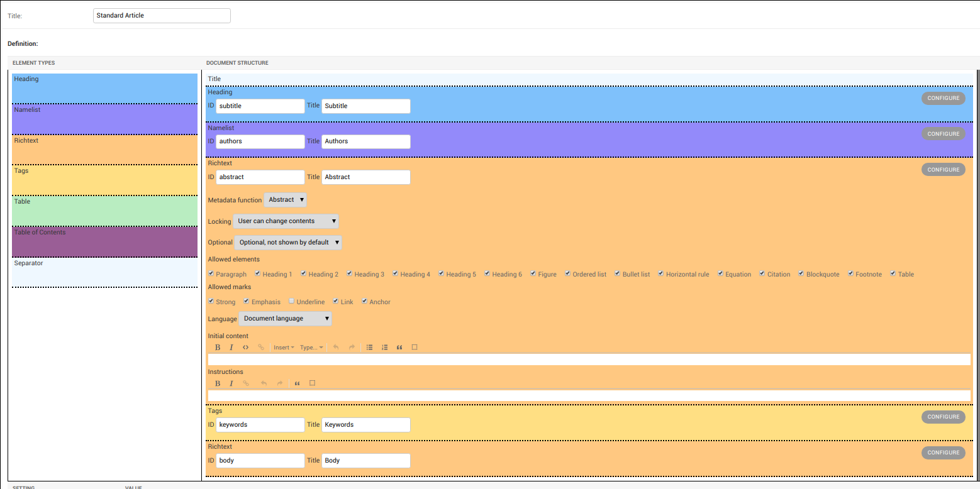
Task: Toggle bold in the Initial content toolbar
Action: coord(218,346)
